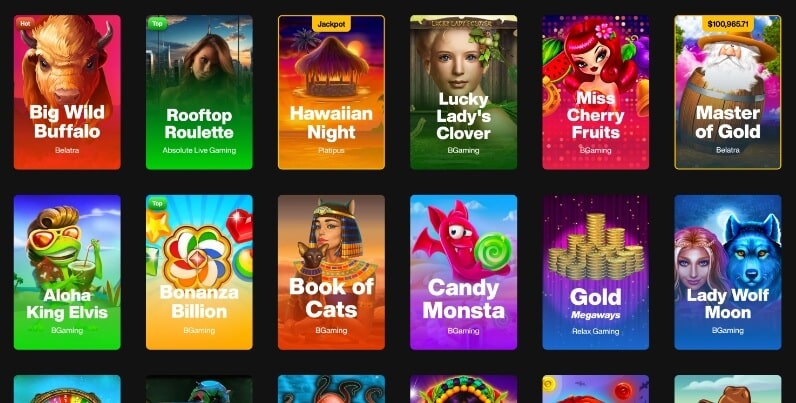Image resolution: width=796 pixels, height=403 pixels.
Task: Click the Platipus provider label
Action: 331,150
